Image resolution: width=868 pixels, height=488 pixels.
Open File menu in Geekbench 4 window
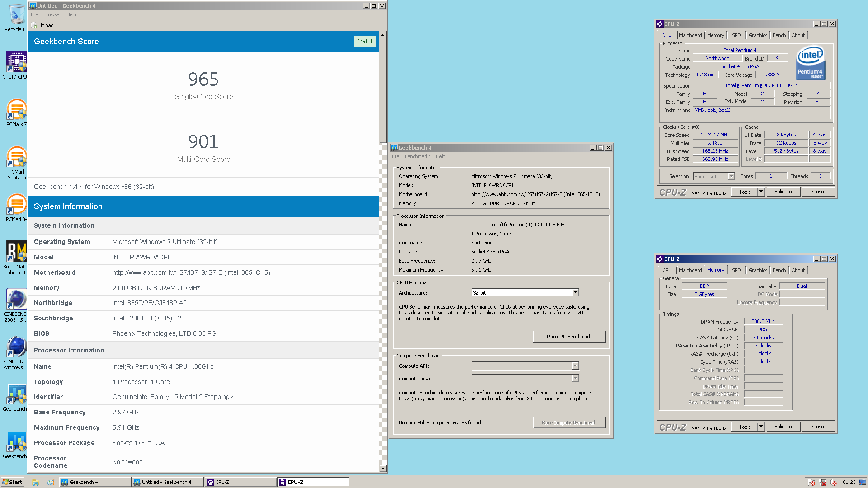tap(396, 156)
